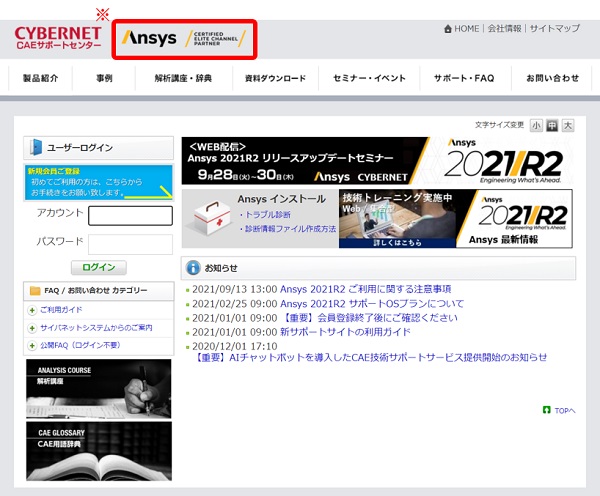
Task: Open the 解析講座・辞典 menu
Action: [x=183, y=78]
